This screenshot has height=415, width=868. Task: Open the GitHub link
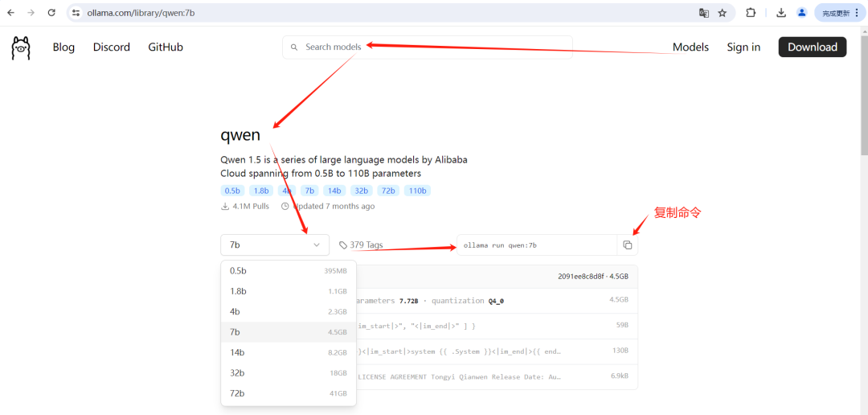[x=166, y=47]
